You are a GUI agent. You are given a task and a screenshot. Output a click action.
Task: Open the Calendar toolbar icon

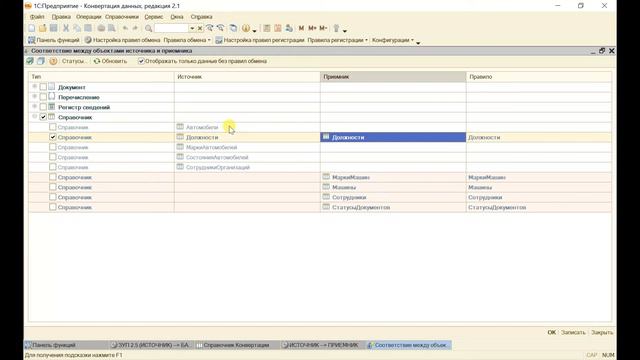[278, 28]
